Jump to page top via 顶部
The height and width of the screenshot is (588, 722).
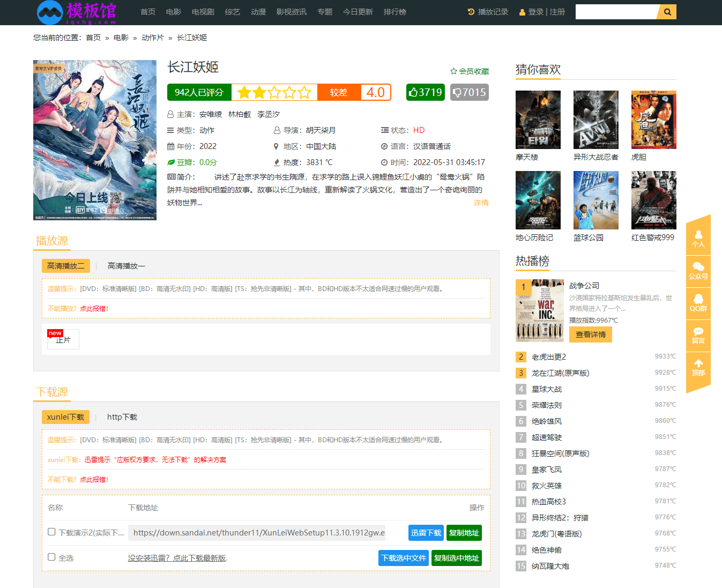tap(698, 368)
